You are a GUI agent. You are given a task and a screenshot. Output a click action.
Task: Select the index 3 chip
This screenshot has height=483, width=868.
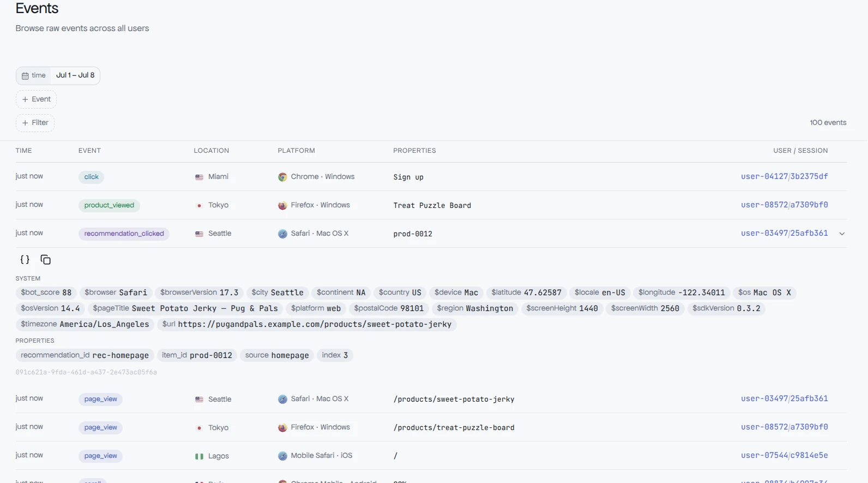pyautogui.click(x=335, y=355)
